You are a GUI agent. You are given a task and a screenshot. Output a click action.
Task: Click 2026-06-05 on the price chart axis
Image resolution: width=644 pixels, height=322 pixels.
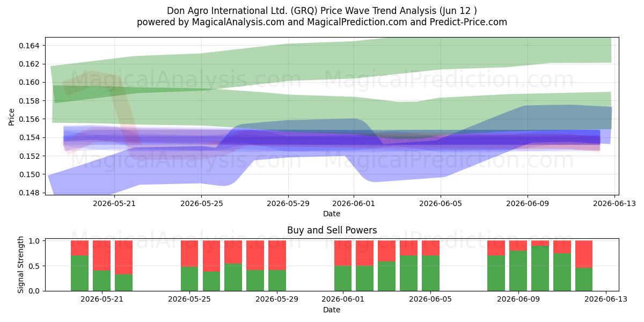pyautogui.click(x=441, y=203)
